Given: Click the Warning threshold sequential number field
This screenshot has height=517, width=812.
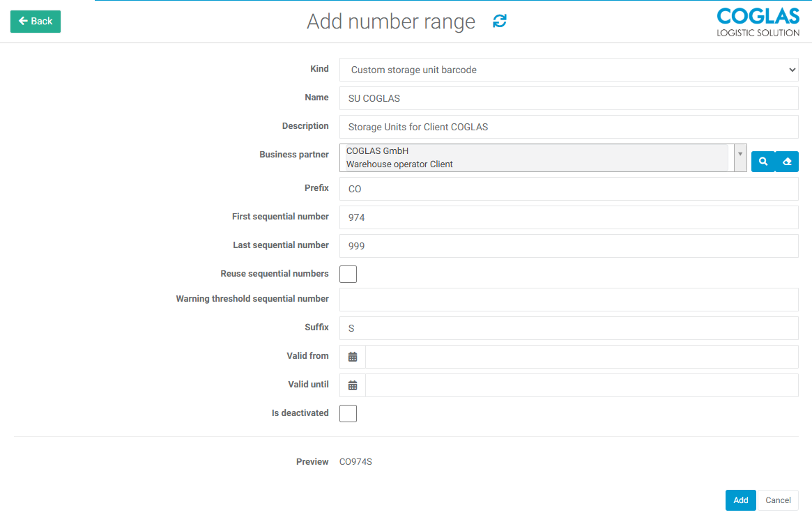Looking at the screenshot, I should coord(568,300).
